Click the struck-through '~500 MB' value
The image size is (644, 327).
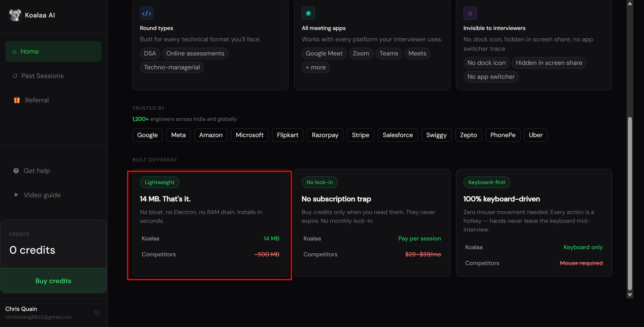[x=267, y=254]
